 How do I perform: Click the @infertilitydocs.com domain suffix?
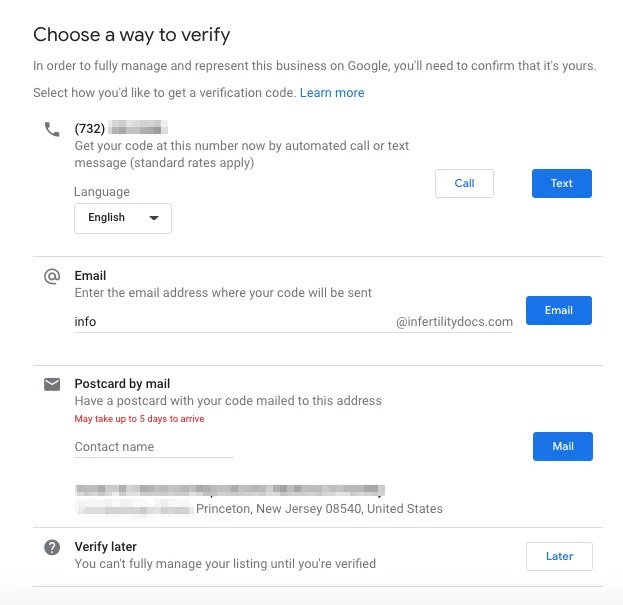[454, 322]
